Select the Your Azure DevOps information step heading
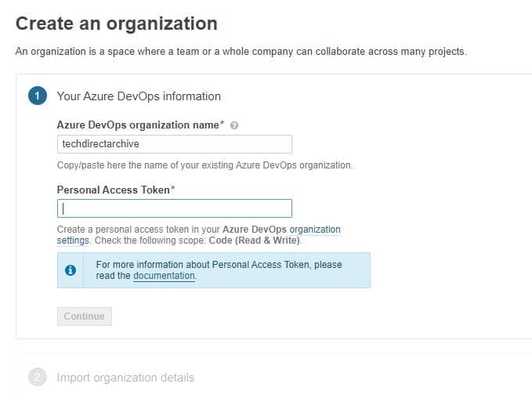Image resolution: width=532 pixels, height=398 pixels. pos(139,96)
